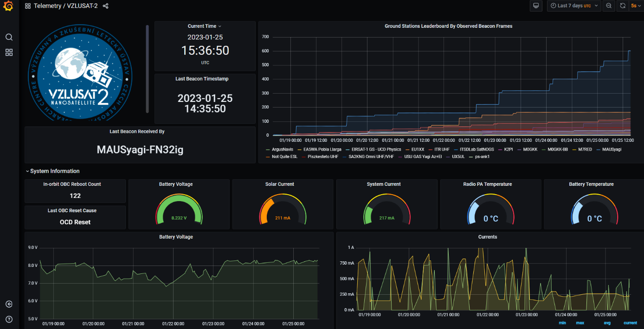Cycle view mode with the monitor icon

click(536, 6)
